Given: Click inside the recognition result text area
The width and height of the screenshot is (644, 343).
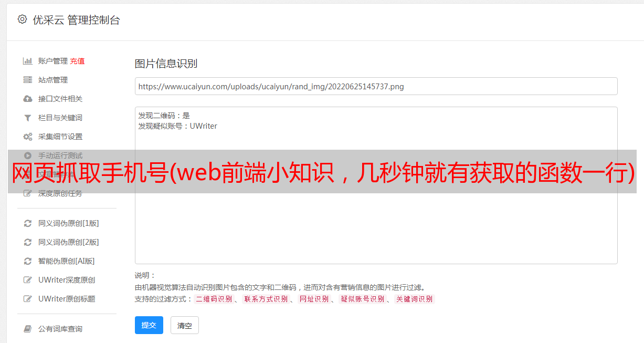Looking at the screenshot, I should pos(376,185).
